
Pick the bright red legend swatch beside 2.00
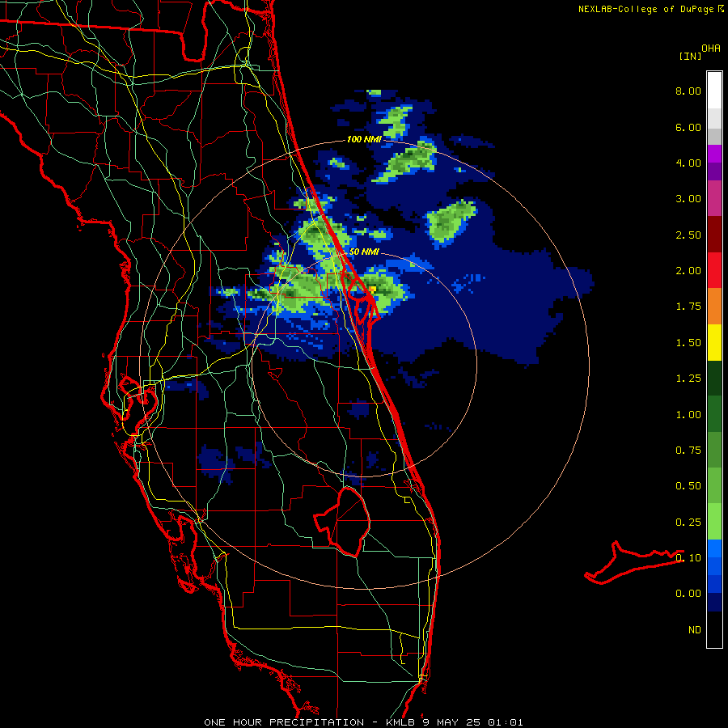(714, 270)
